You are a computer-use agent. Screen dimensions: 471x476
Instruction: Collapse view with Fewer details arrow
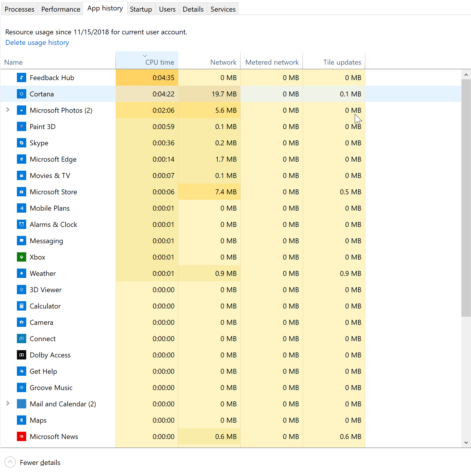pyautogui.click(x=10, y=462)
